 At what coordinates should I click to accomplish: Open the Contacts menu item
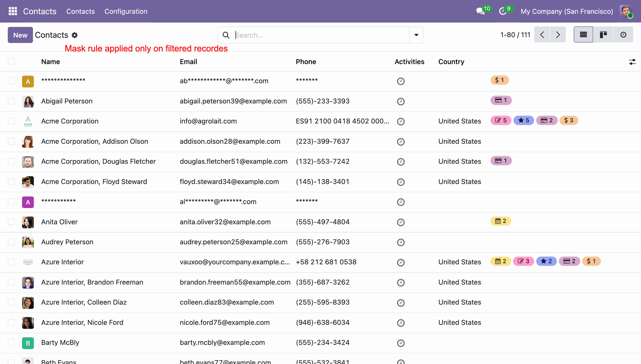pos(80,11)
